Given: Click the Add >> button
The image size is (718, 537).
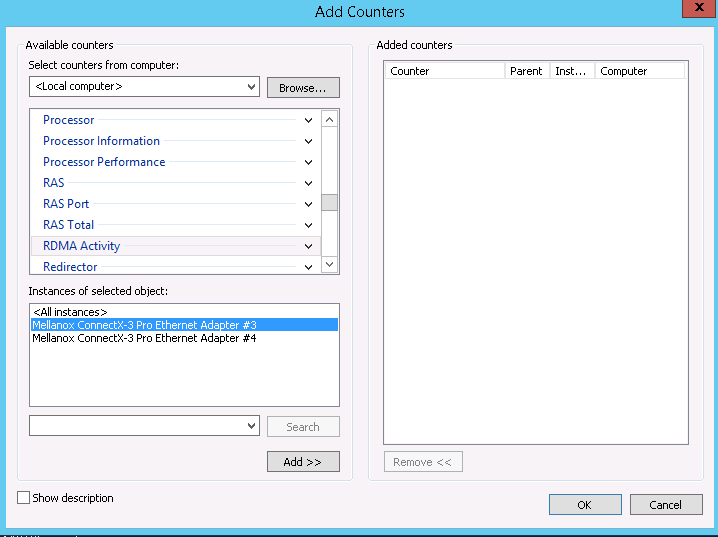Looking at the screenshot, I should point(303,461).
